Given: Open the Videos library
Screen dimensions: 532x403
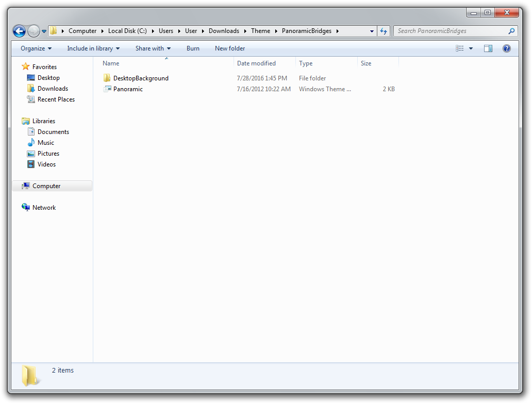Looking at the screenshot, I should click(45, 164).
